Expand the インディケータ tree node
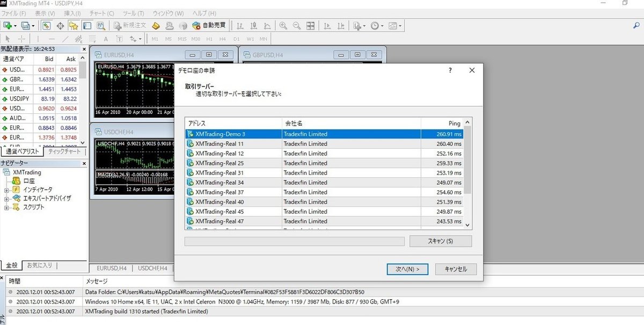The width and height of the screenshot is (644, 325). pyautogui.click(x=6, y=190)
